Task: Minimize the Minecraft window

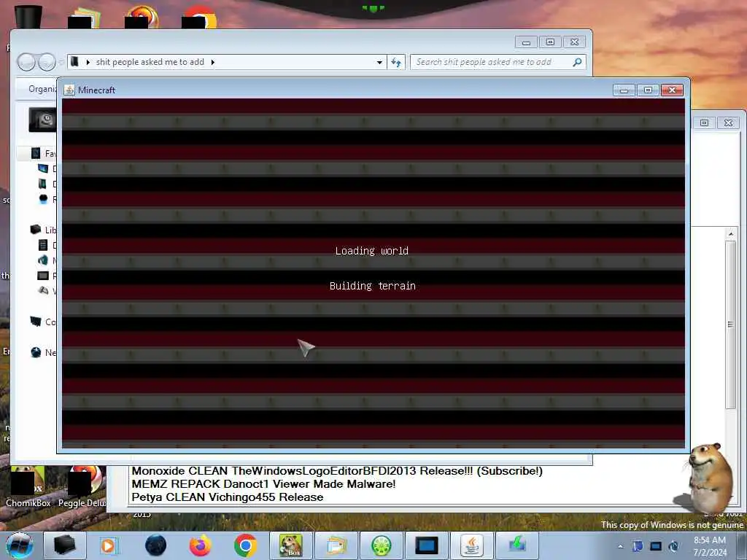Action: pos(624,90)
